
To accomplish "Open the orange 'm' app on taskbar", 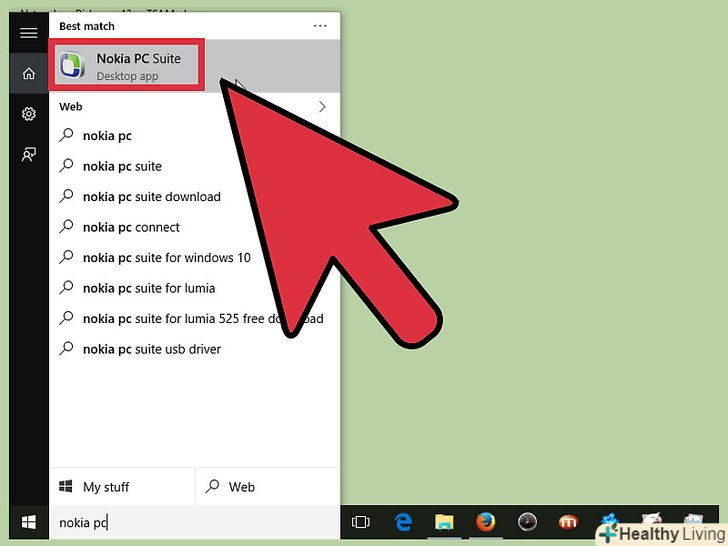I will pos(568,522).
